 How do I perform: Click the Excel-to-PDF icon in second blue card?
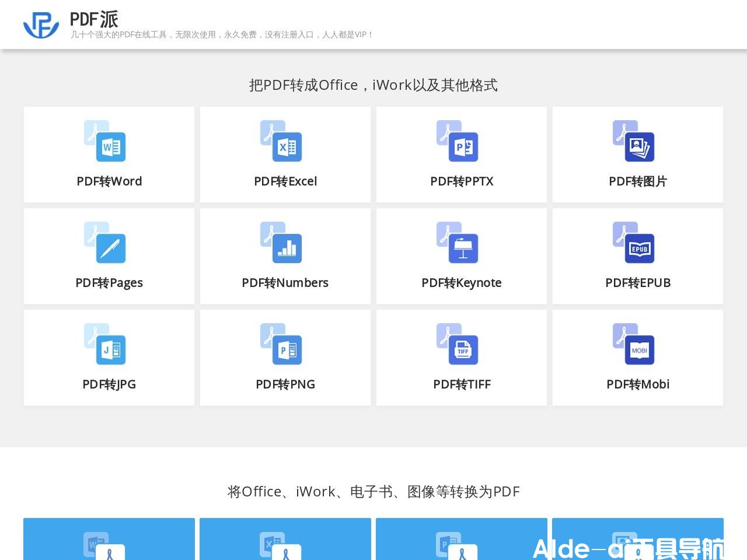tap(281, 546)
